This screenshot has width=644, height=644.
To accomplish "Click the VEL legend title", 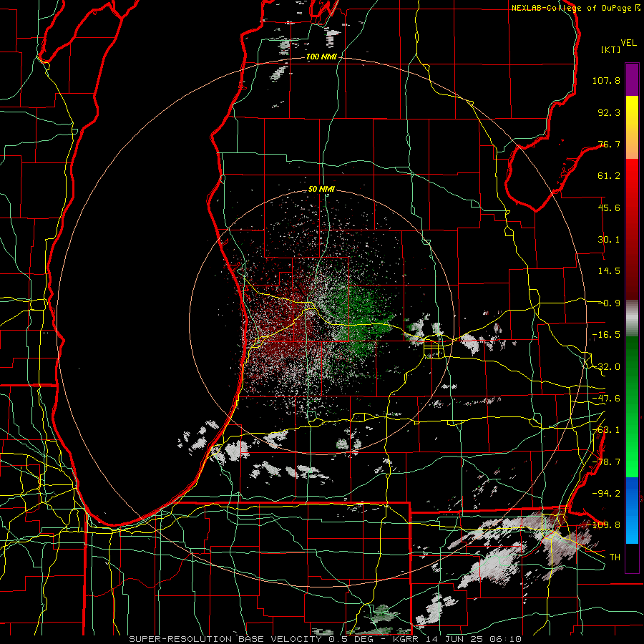I will point(628,43).
